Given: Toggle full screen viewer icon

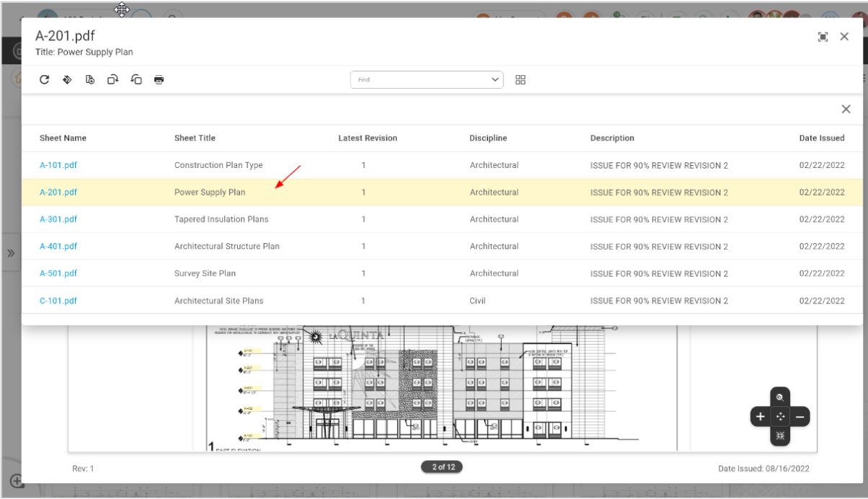Looking at the screenshot, I should (823, 37).
